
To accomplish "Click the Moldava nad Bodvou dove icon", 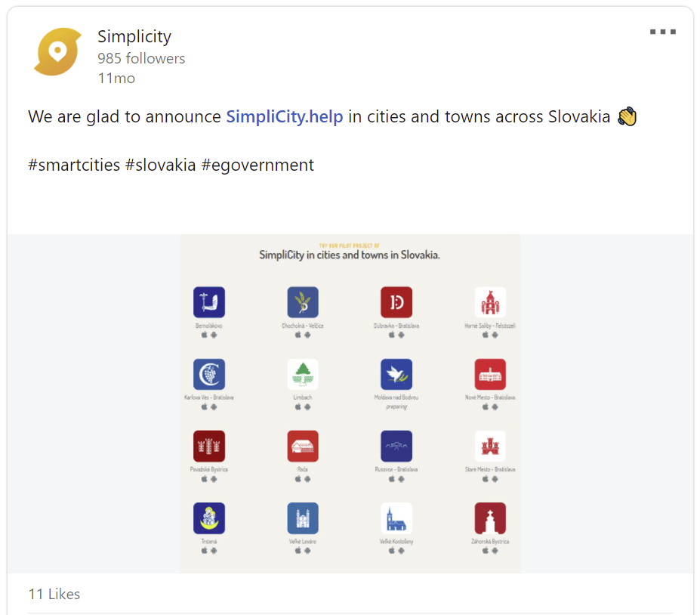I will click(x=396, y=374).
